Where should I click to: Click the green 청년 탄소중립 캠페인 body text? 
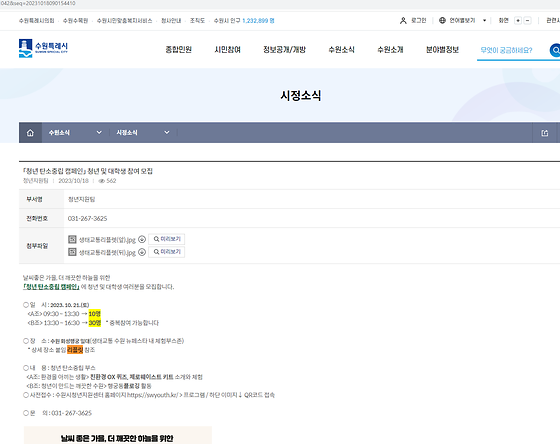51,286
